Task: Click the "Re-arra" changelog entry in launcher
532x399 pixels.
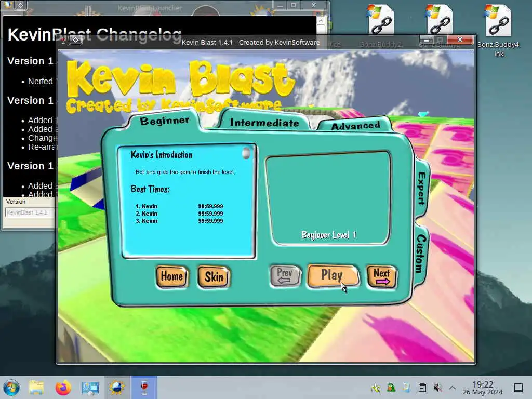Action: 42,147
